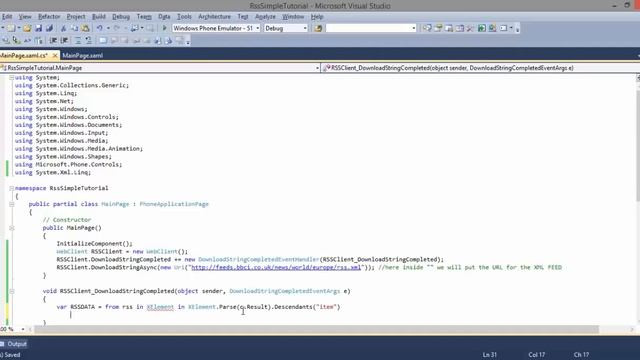This screenshot has width=640, height=360.
Task: Click the '// Constructor' comment
Action: 67,220
